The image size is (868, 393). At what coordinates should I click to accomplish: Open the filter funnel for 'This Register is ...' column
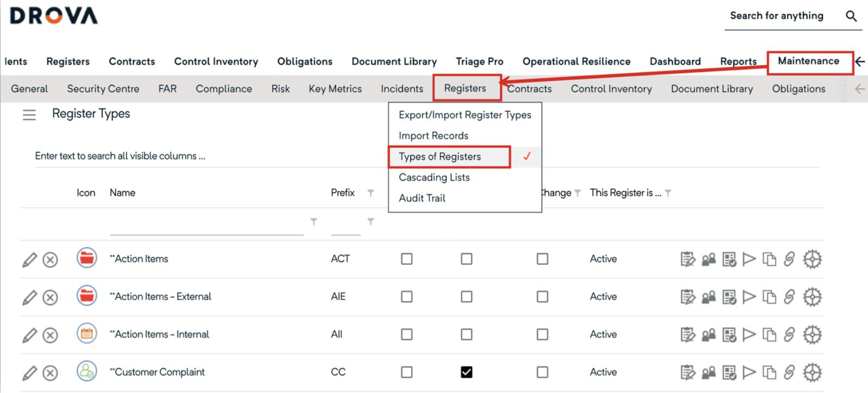pos(668,193)
